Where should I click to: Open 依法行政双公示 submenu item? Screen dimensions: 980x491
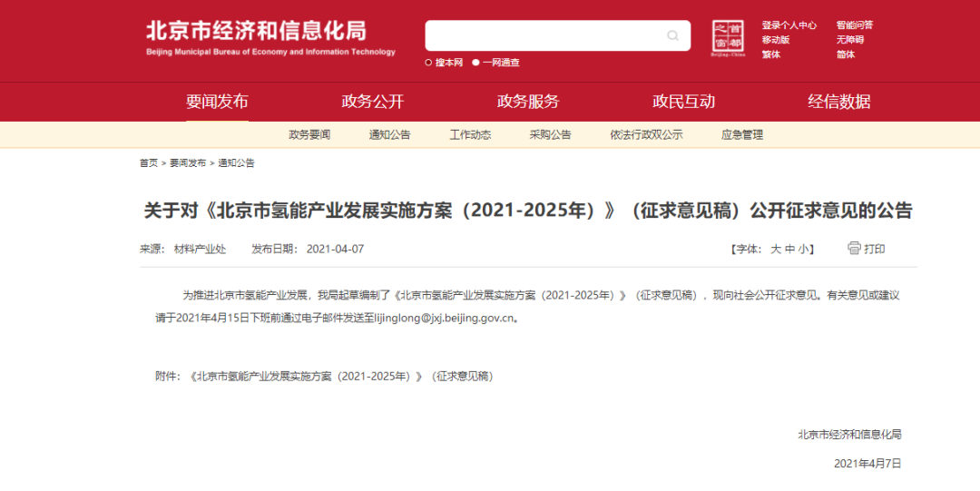coord(646,135)
